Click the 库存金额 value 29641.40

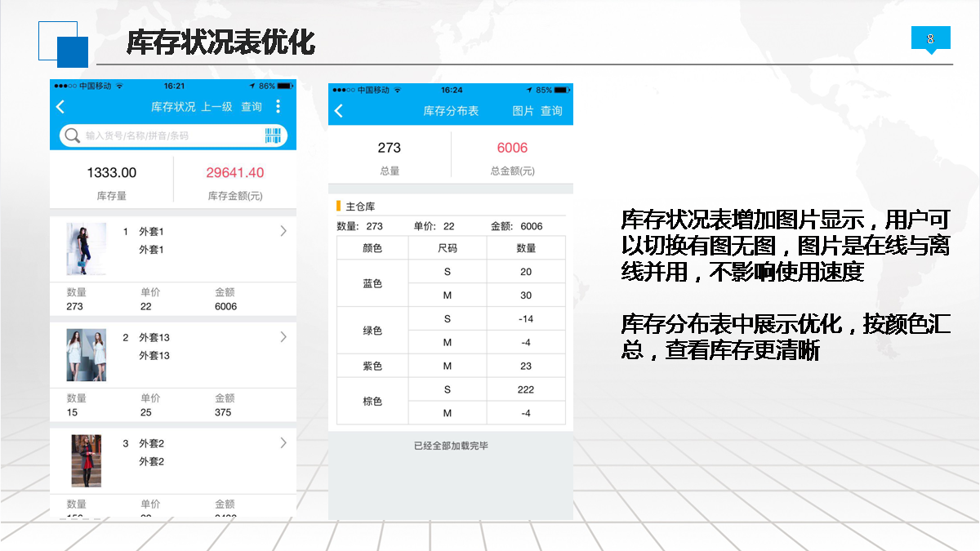click(235, 172)
